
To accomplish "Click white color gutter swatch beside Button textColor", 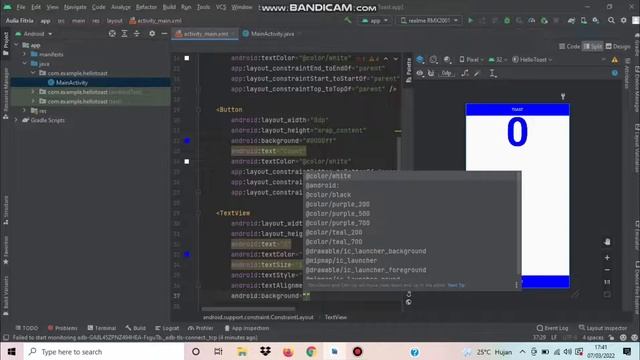I will [187, 162].
